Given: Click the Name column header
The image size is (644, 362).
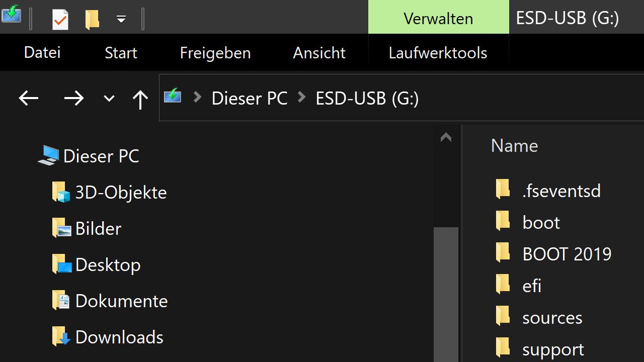Looking at the screenshot, I should 514,146.
